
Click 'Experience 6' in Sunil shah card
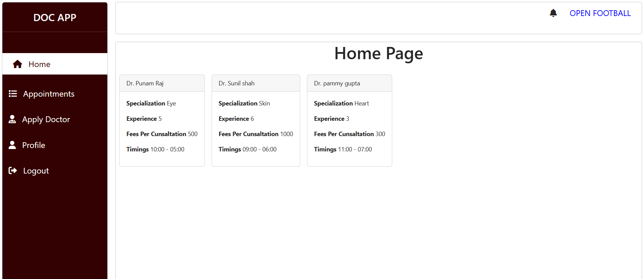[x=236, y=119]
